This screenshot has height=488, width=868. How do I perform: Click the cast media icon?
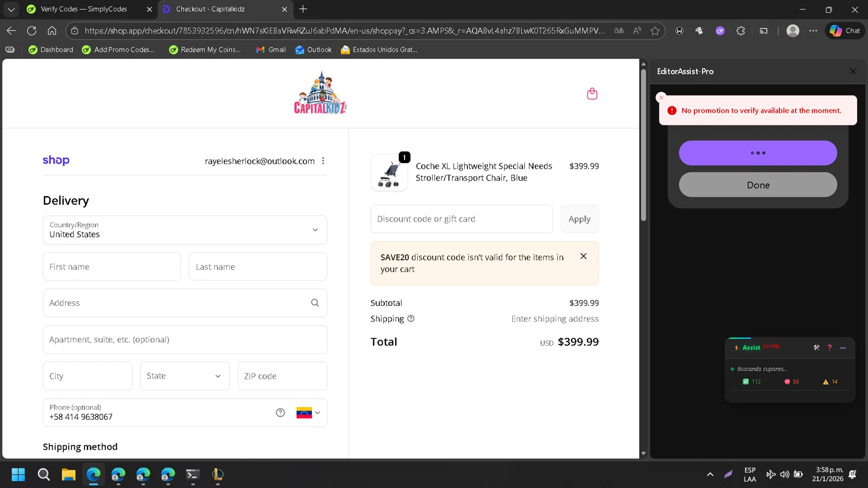[x=763, y=31]
